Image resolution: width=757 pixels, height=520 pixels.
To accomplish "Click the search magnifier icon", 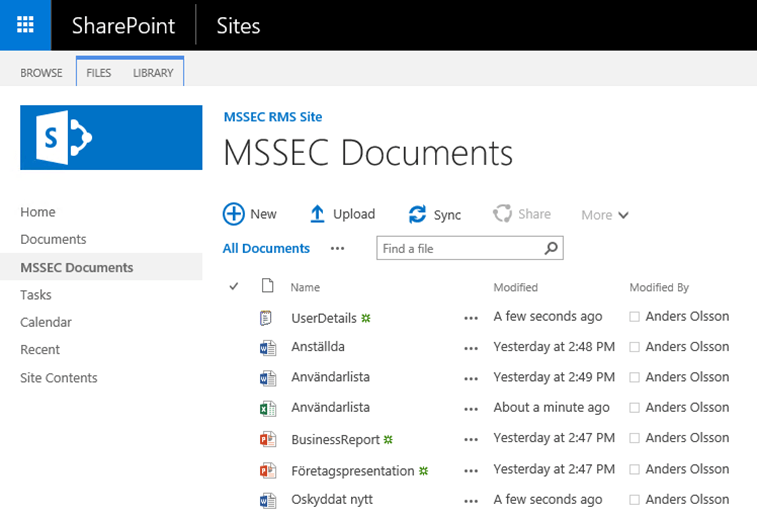I will point(550,248).
